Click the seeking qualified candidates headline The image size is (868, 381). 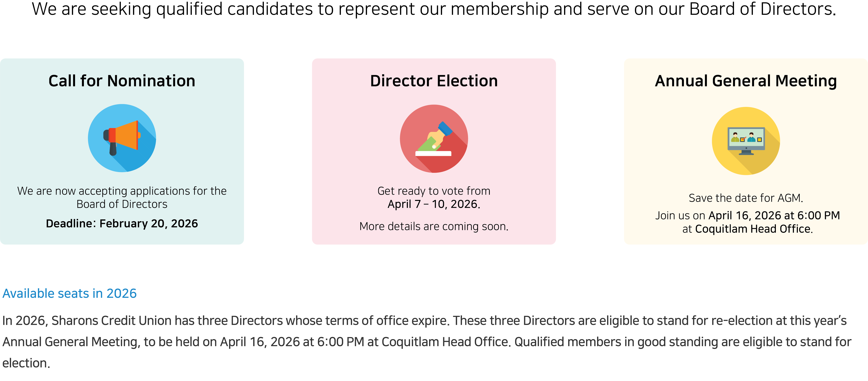point(434,9)
